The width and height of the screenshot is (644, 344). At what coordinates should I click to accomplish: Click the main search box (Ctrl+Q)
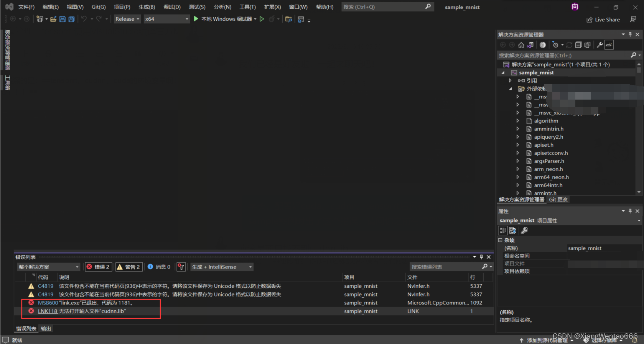(x=387, y=7)
